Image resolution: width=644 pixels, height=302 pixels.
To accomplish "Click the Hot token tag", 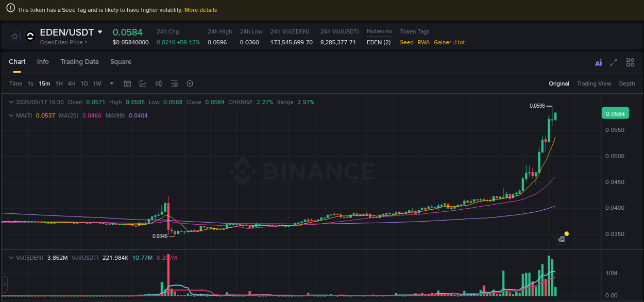I will tap(460, 42).
